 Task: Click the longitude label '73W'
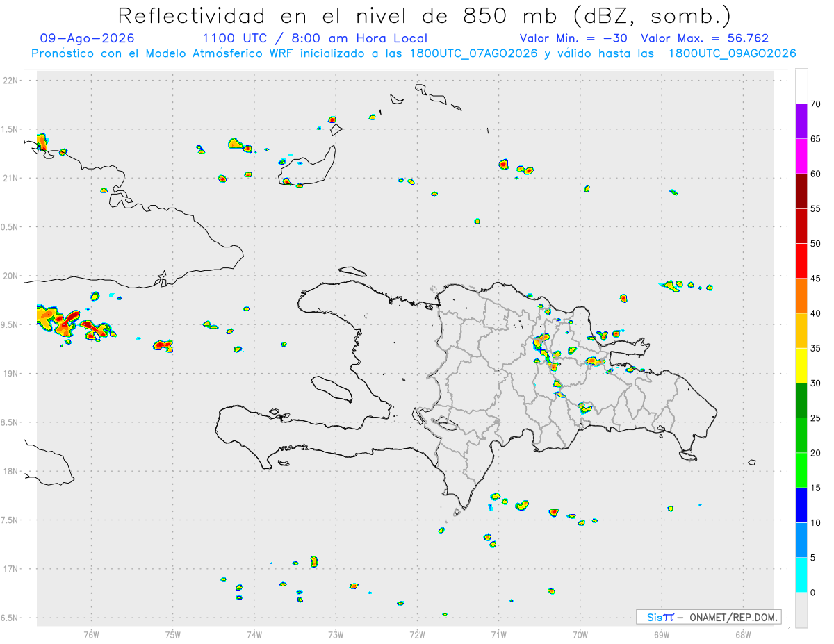point(336,634)
